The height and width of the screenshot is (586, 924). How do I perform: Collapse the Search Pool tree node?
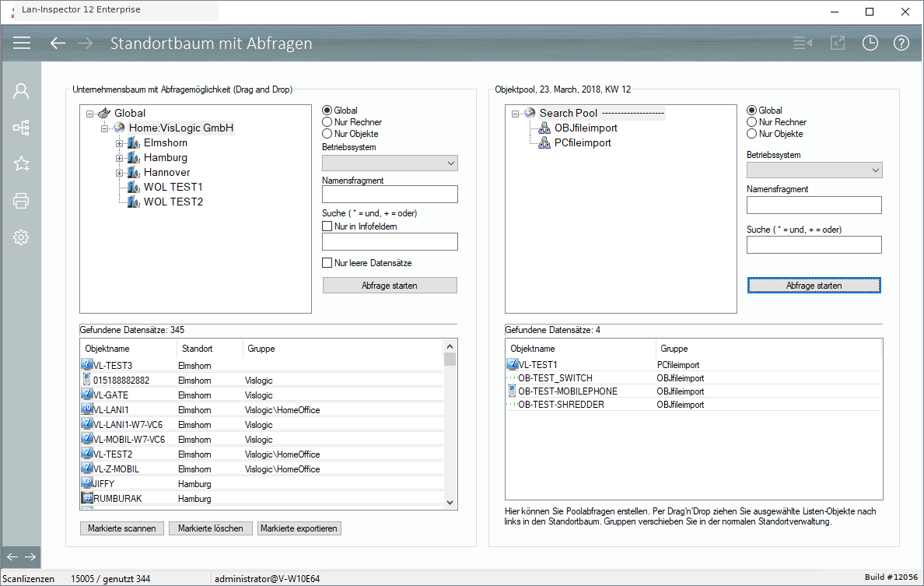click(515, 113)
